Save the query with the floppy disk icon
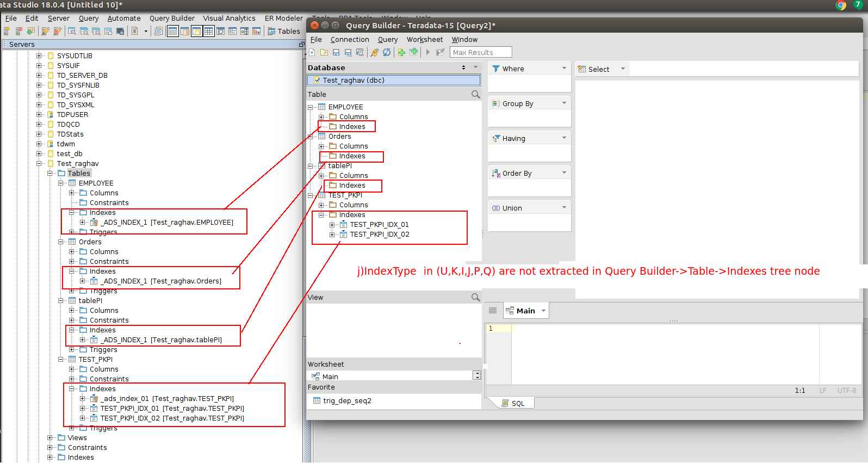The width and height of the screenshot is (868, 463). (336, 52)
